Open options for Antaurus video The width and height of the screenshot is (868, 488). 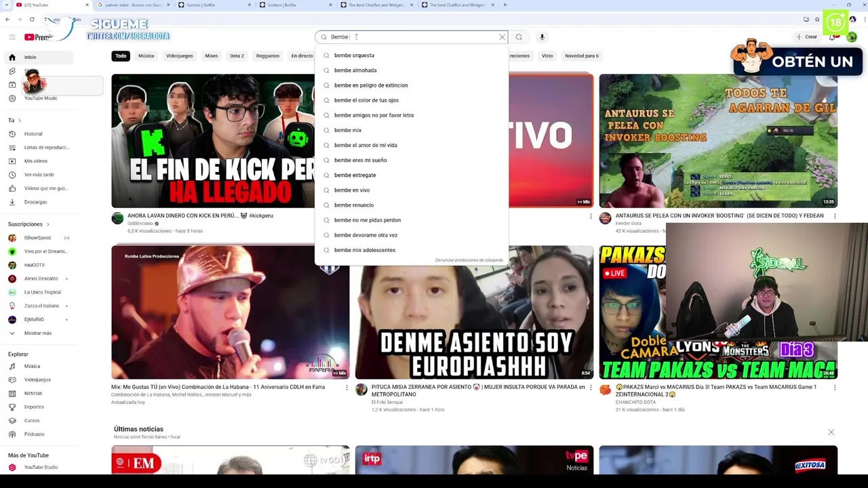point(835,216)
